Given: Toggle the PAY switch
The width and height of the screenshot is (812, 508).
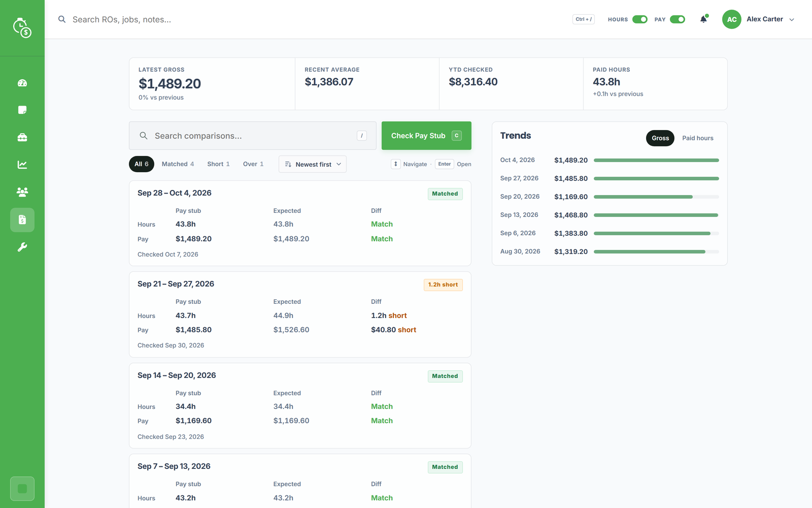Looking at the screenshot, I should [678, 19].
